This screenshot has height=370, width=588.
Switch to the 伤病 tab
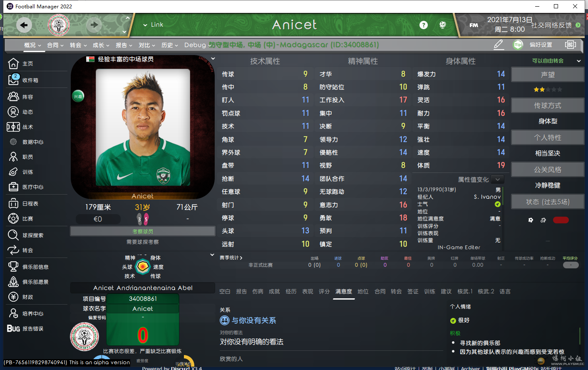tap(258, 291)
